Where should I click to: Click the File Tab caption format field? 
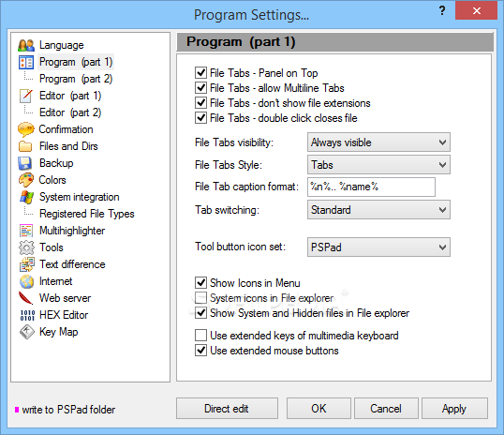[371, 187]
